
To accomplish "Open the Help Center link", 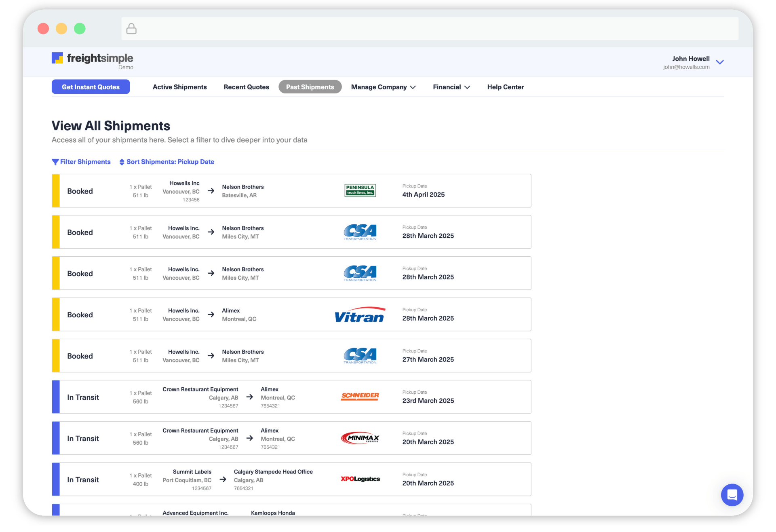I will 505,87.
